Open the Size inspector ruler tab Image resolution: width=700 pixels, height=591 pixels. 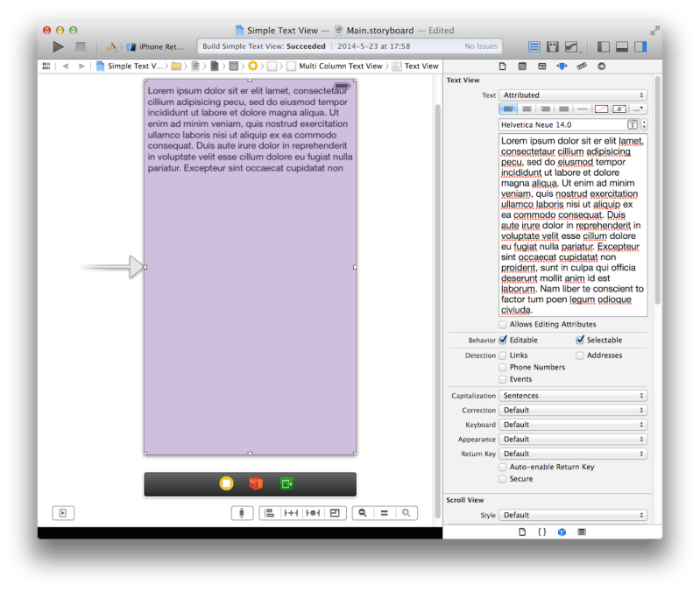pyautogui.click(x=582, y=66)
